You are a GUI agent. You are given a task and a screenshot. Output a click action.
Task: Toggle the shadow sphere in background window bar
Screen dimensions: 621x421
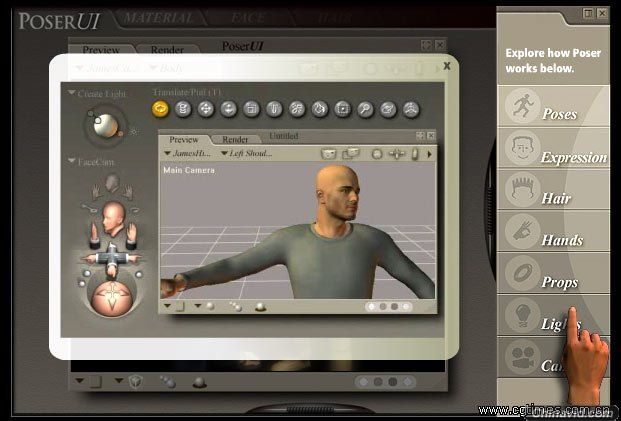coord(199,382)
